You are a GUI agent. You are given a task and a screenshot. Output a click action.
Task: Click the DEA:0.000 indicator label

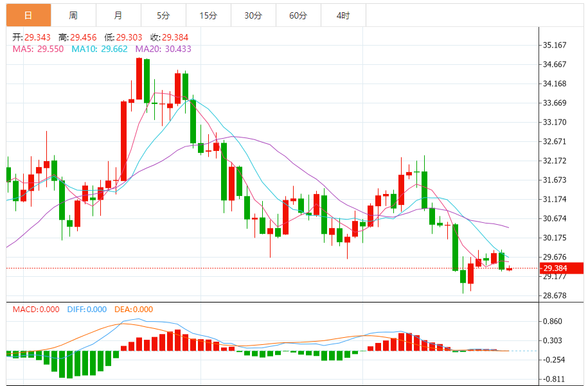(134, 310)
